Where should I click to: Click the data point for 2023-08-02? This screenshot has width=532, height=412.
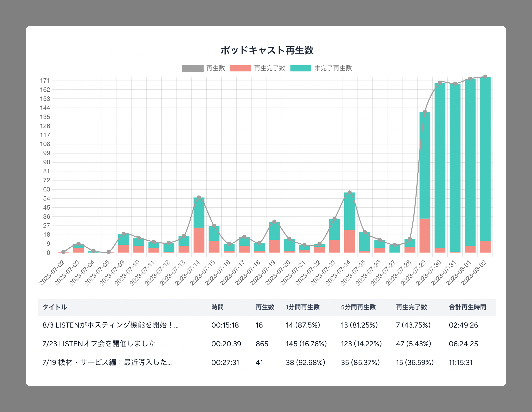click(485, 77)
